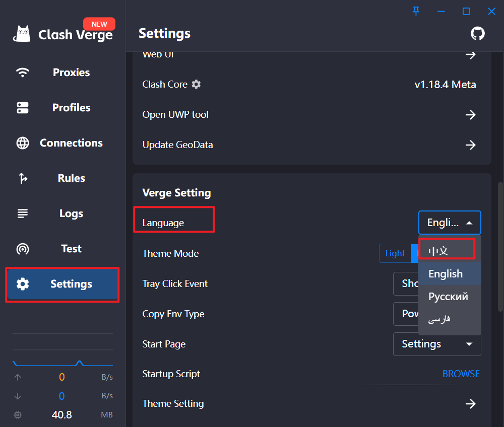Screen dimensions: 504x427
Task: Open the Profiles section
Action: [x=71, y=108]
